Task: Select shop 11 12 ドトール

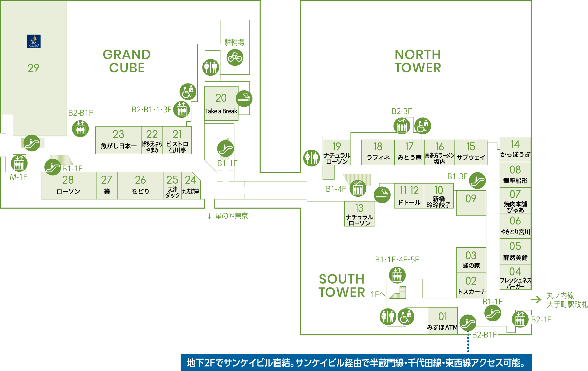Action: click(x=409, y=196)
